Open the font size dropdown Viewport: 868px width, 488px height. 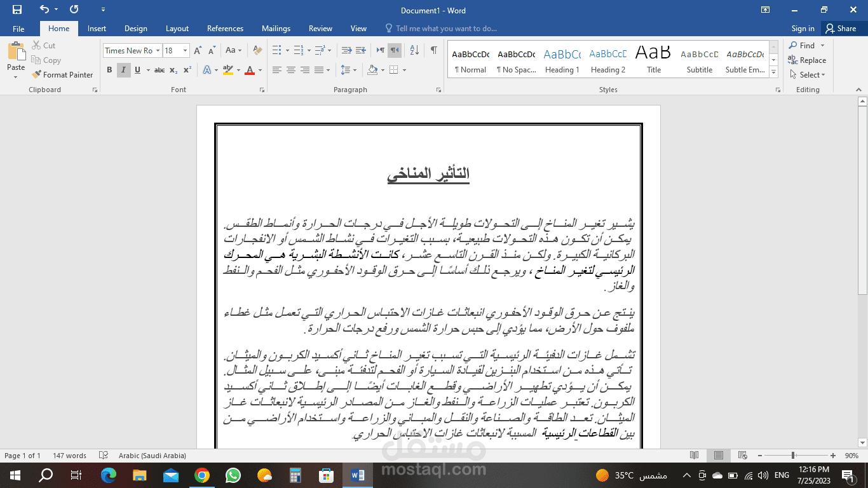point(185,51)
